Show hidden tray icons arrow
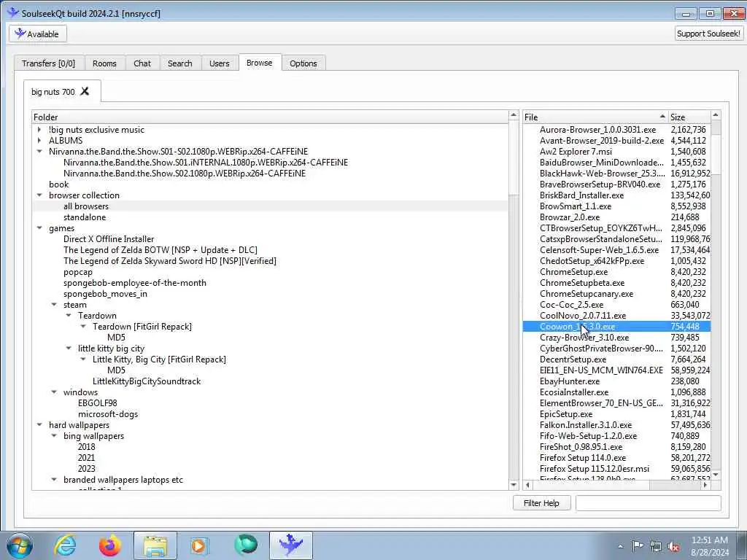 (620, 546)
